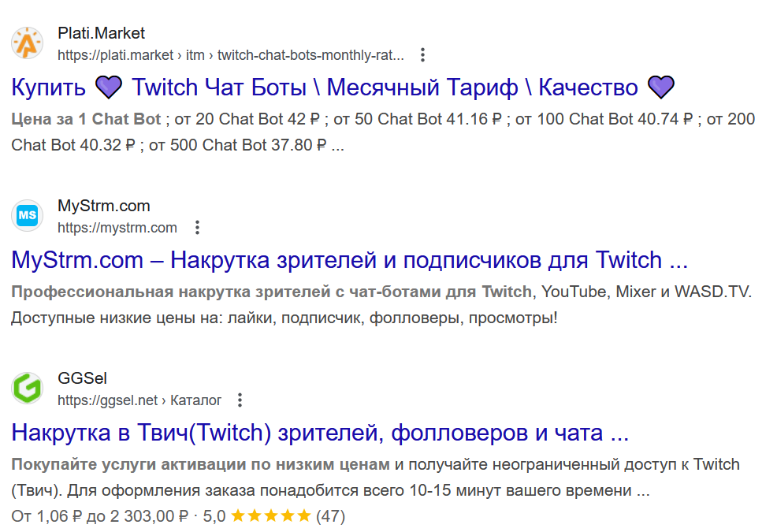Open the 'Накрутка в Твич(Twitch)' result title

click(x=319, y=433)
